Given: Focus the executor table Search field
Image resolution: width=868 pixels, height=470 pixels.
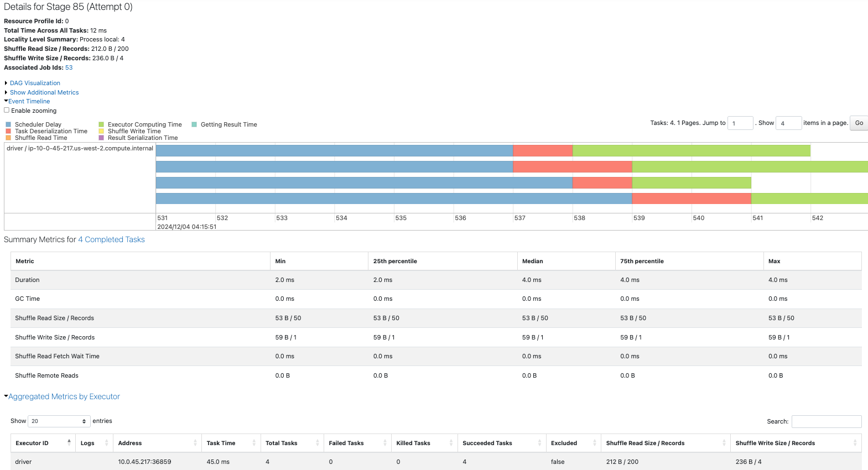Looking at the screenshot, I should click(827, 421).
